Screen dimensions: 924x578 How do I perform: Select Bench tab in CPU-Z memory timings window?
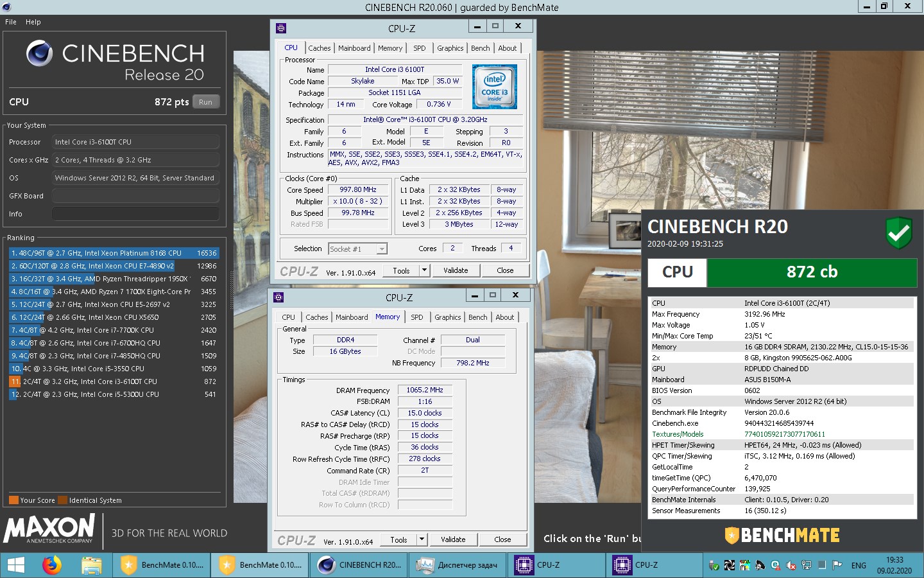coord(478,317)
